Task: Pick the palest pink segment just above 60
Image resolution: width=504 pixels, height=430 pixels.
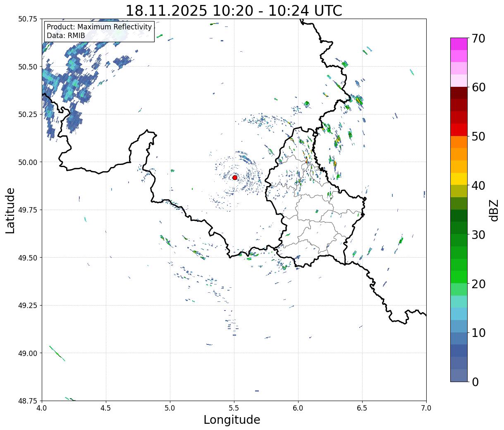Action: [x=459, y=81]
